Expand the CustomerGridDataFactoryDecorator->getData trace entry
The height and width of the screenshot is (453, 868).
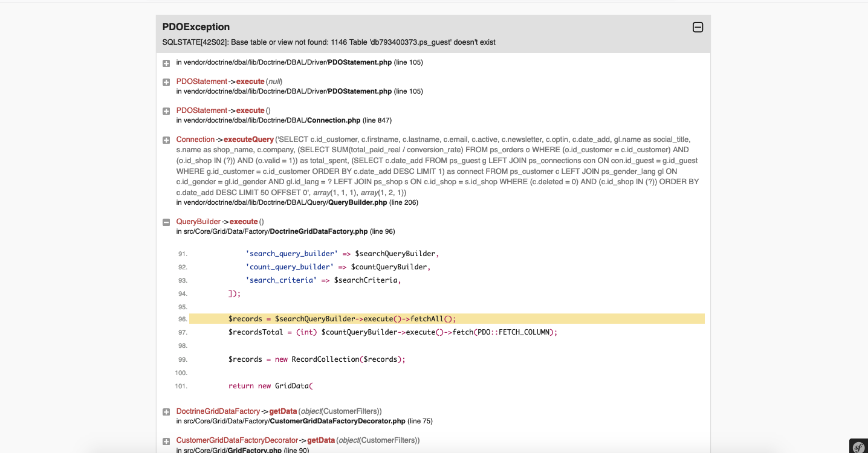pyautogui.click(x=166, y=441)
